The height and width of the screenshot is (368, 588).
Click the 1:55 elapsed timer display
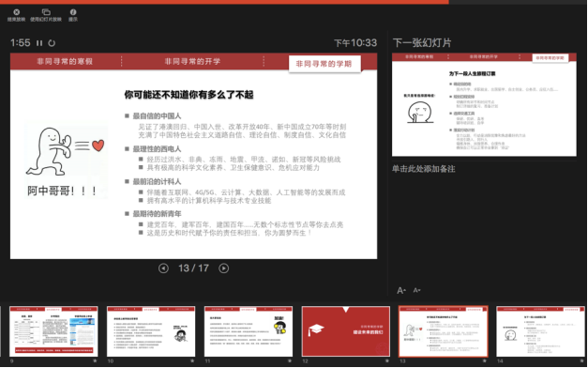(21, 43)
